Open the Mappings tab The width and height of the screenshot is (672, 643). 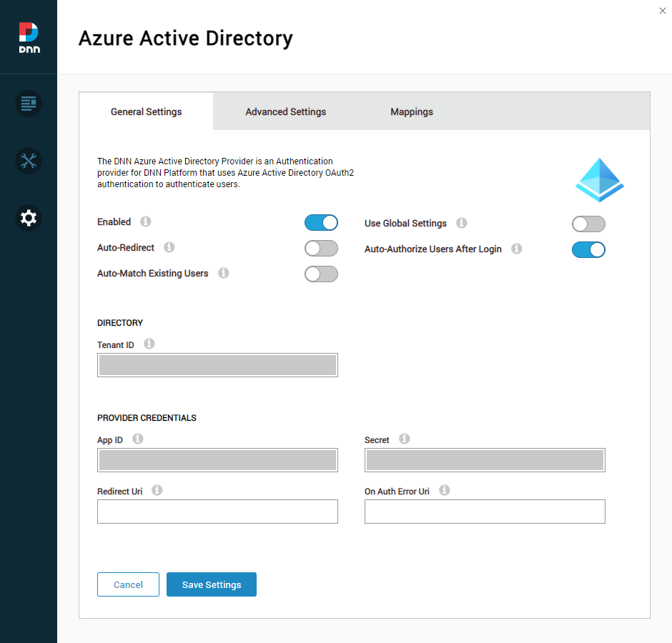pyautogui.click(x=412, y=111)
